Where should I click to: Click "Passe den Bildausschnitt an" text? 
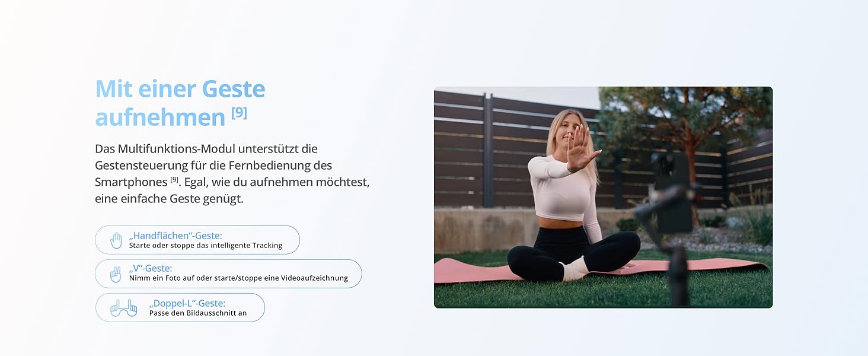pos(198,313)
